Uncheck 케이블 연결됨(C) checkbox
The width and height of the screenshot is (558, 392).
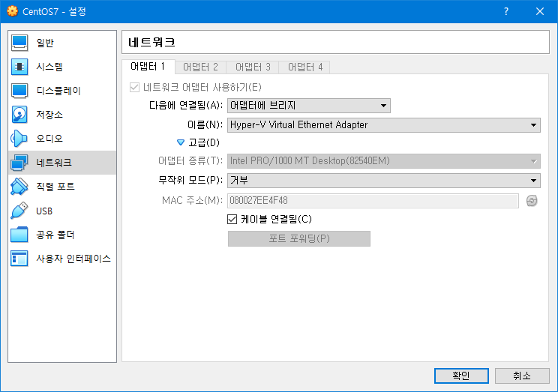[232, 219]
